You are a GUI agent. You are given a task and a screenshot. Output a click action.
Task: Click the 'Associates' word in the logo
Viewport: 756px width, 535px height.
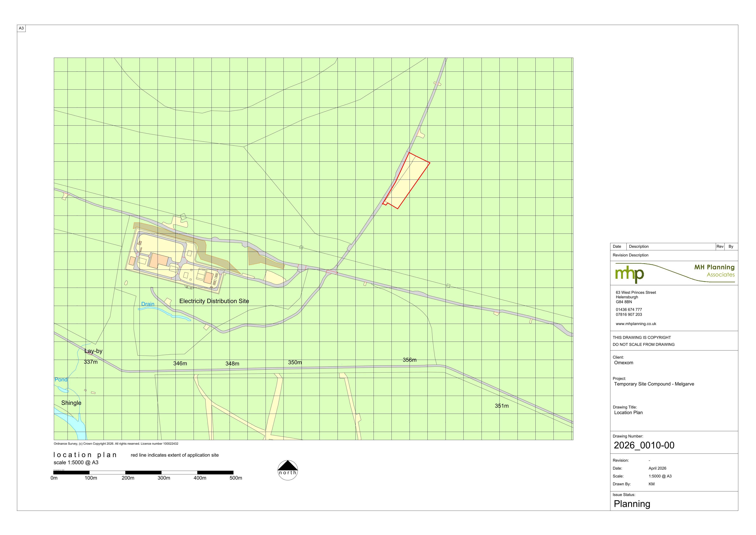[x=720, y=275]
